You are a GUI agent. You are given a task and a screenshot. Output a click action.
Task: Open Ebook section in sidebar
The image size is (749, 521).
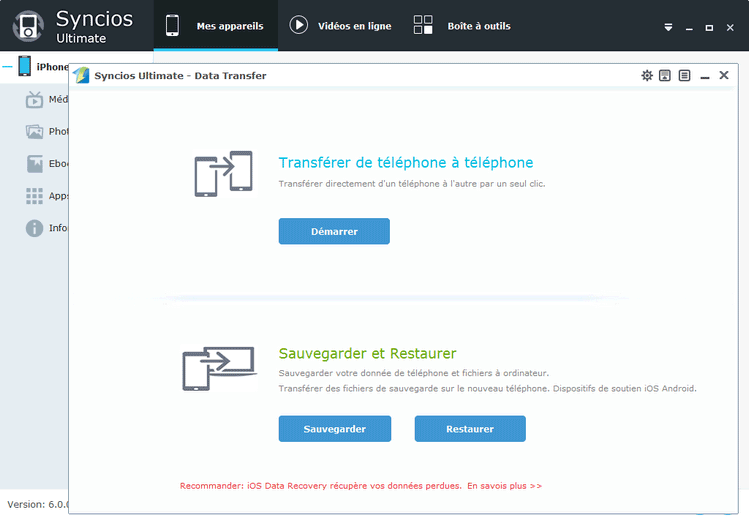(x=47, y=164)
